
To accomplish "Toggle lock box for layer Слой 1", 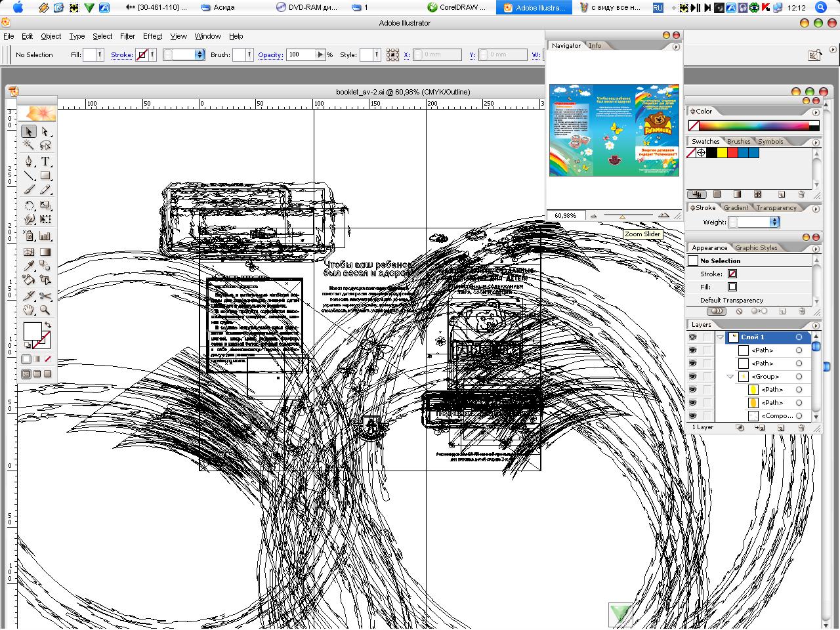I will pos(707,337).
